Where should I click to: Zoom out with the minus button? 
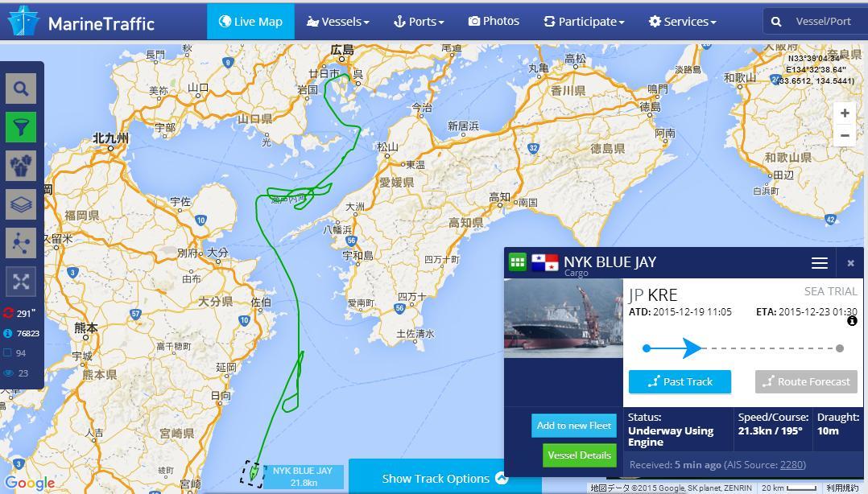845,135
